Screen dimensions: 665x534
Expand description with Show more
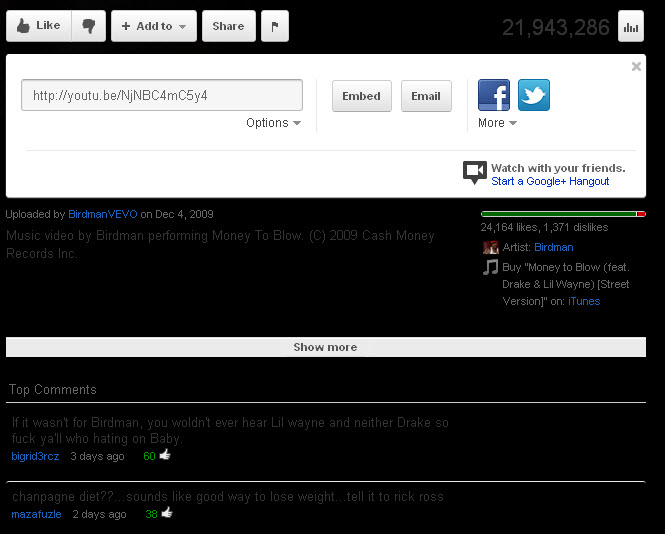(x=325, y=347)
